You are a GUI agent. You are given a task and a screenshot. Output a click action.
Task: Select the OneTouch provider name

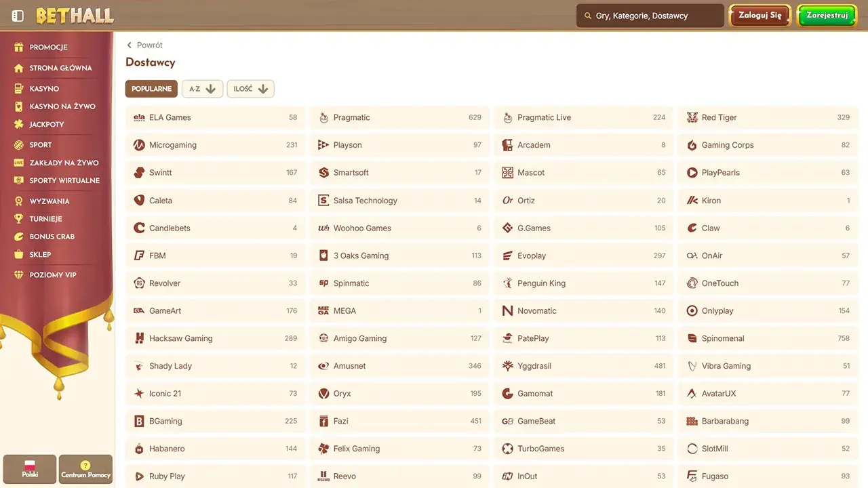click(x=720, y=283)
